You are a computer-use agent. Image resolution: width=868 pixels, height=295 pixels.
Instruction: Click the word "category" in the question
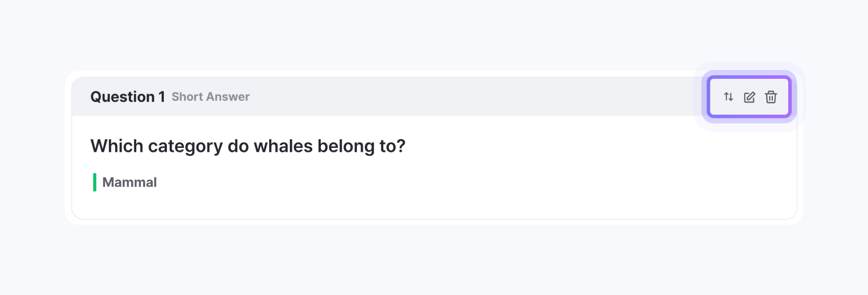point(185,146)
